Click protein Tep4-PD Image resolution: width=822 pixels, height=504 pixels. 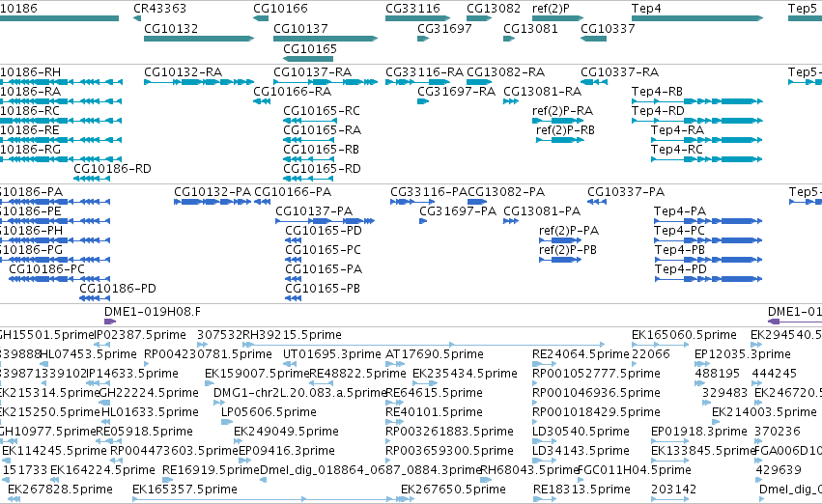pyautogui.click(x=680, y=269)
